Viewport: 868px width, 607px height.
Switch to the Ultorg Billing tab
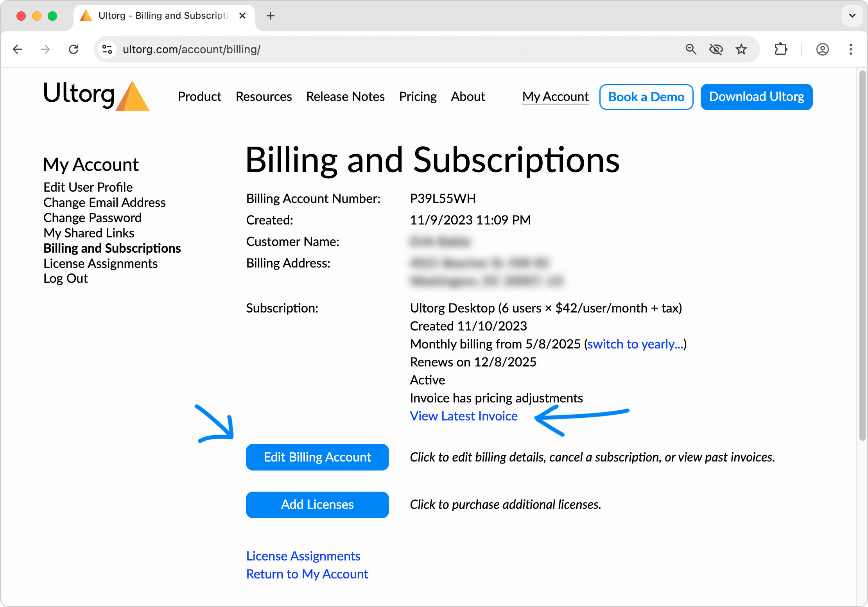click(x=156, y=16)
